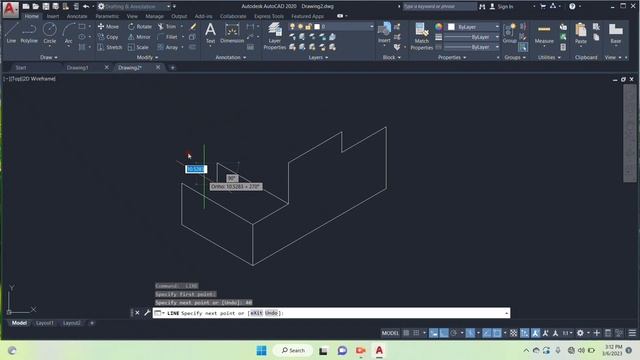The image size is (640, 360).
Task: Select the Undo option in command line
Action: coord(271,313)
